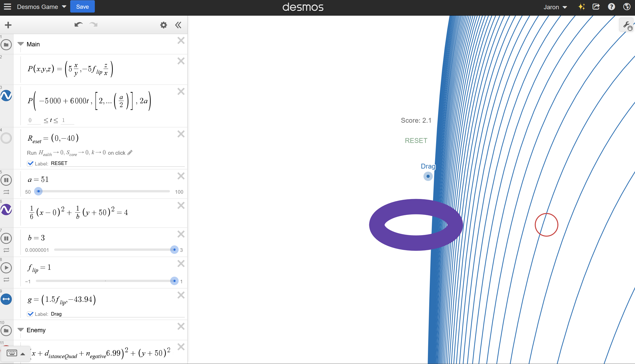Open the sparkle what's new icon
This screenshot has width=635, height=364.
coord(581,7)
